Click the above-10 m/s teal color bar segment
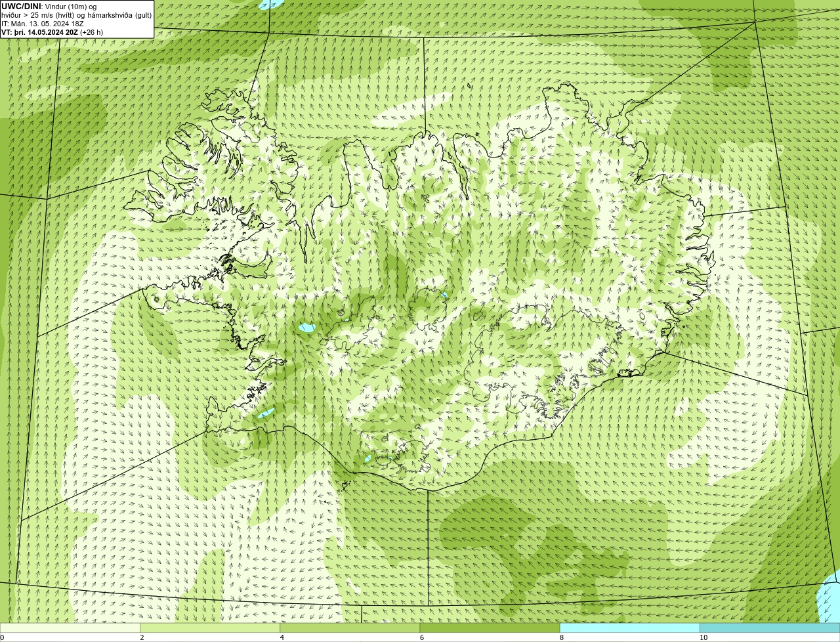Image resolution: width=840 pixels, height=642 pixels. [x=770, y=628]
